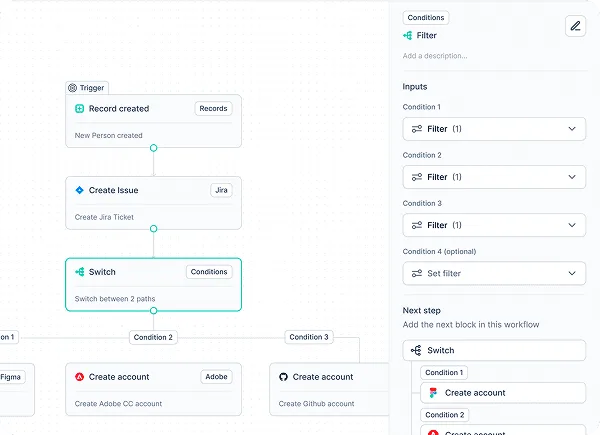Click the pencil edit icon in side panel
The height and width of the screenshot is (435, 600).
575,26
